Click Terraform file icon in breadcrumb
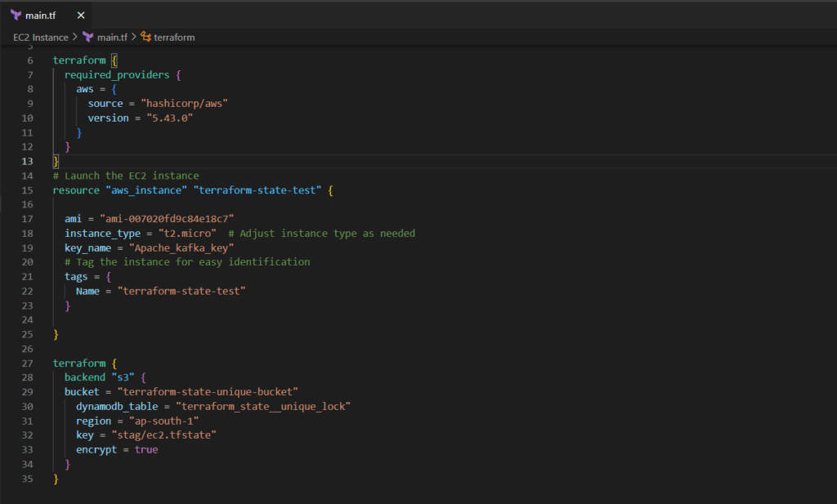 pos(88,37)
